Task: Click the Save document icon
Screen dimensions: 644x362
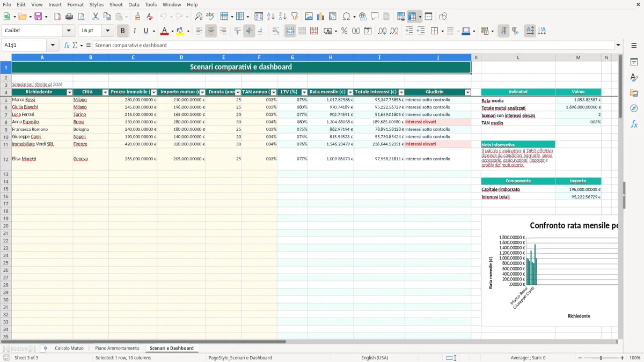Action: click(x=38, y=17)
